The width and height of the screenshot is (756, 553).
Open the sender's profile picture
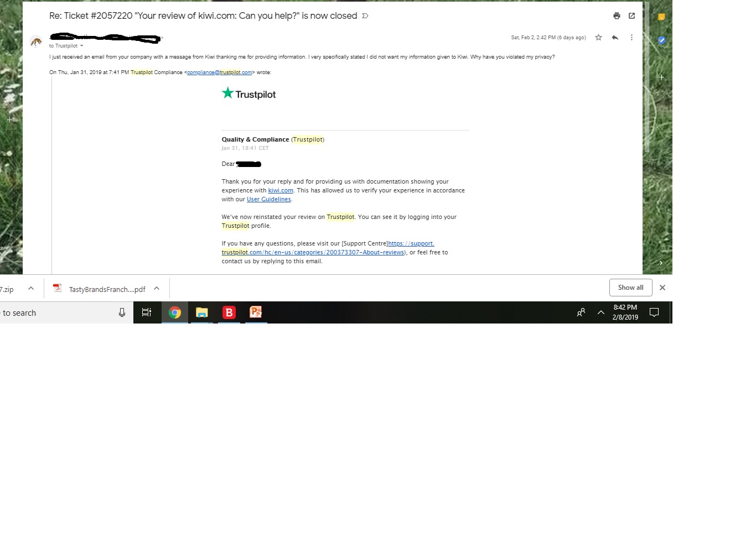36,41
